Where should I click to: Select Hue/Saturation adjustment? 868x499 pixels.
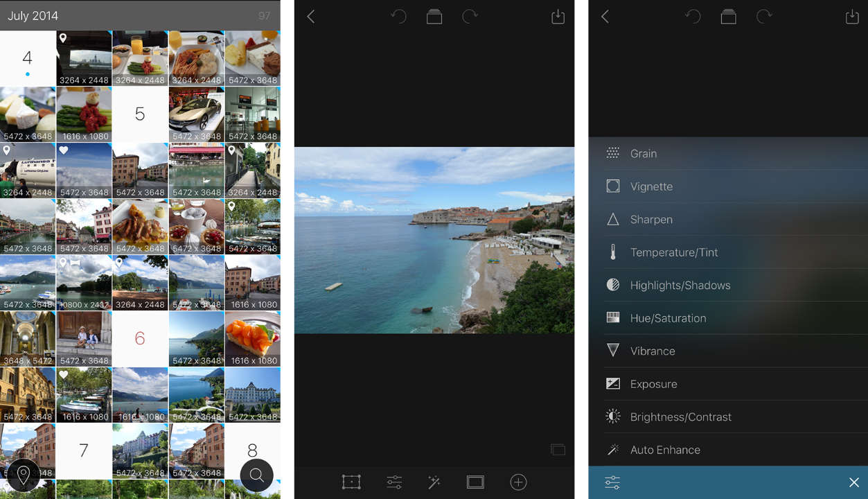click(668, 318)
